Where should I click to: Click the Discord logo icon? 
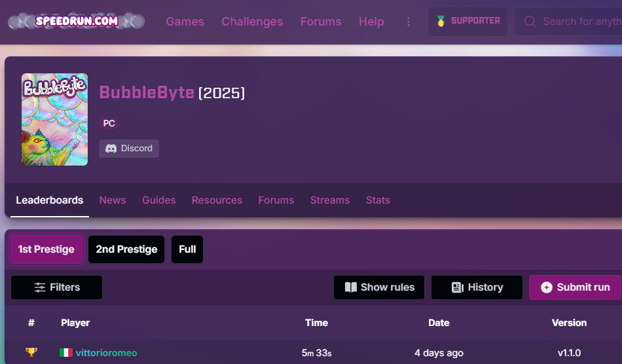pyautogui.click(x=111, y=149)
